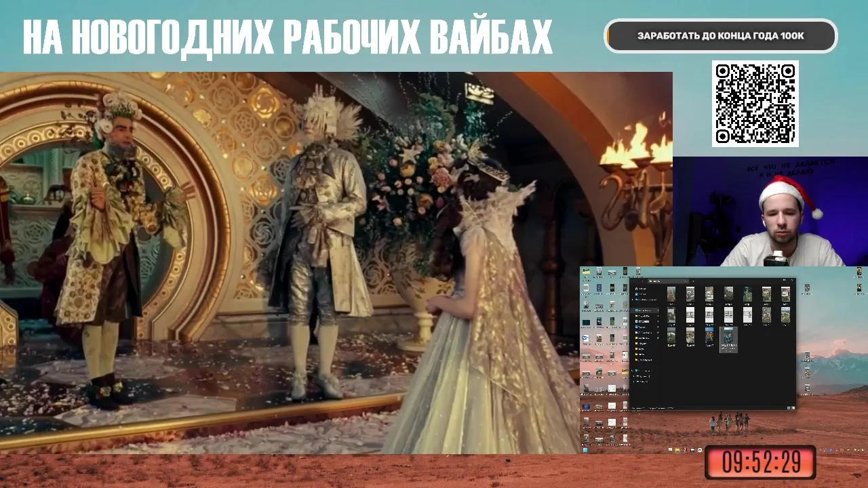868x488 pixels.
Task: Add a new tab in File Explorer
Action: [693, 281]
